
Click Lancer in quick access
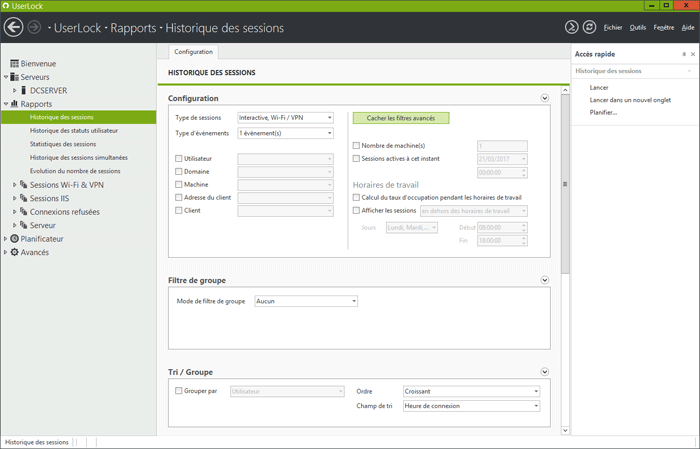point(599,87)
